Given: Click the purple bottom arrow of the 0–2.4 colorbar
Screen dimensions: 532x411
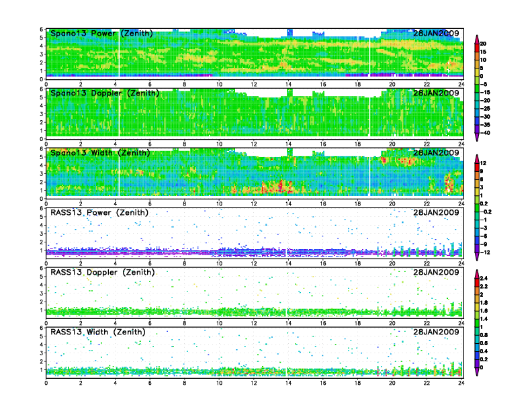Looking at the screenshot, I should 477,371.
